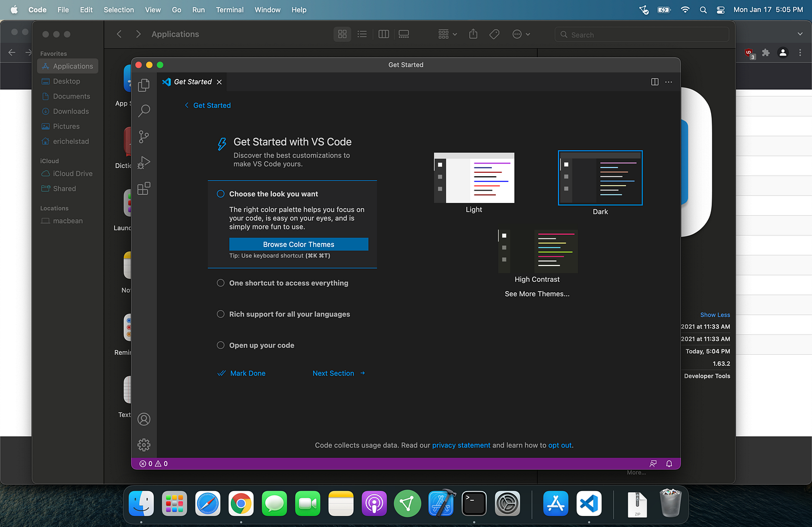Select Rich support for all your languages
Image resolution: width=812 pixels, height=527 pixels.
290,314
